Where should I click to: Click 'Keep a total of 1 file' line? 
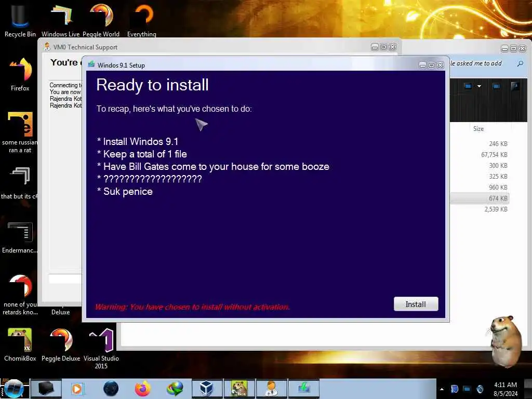pyautogui.click(x=142, y=154)
